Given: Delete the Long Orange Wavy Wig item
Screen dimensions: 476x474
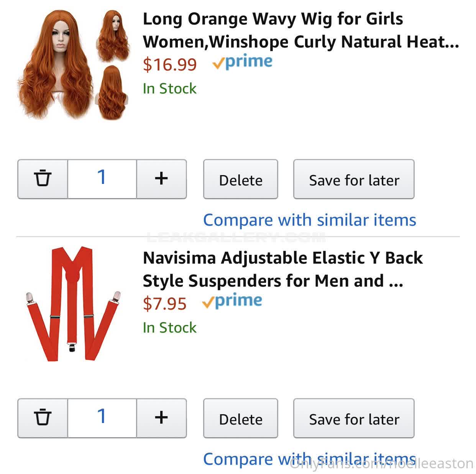Looking at the screenshot, I should [x=240, y=179].
